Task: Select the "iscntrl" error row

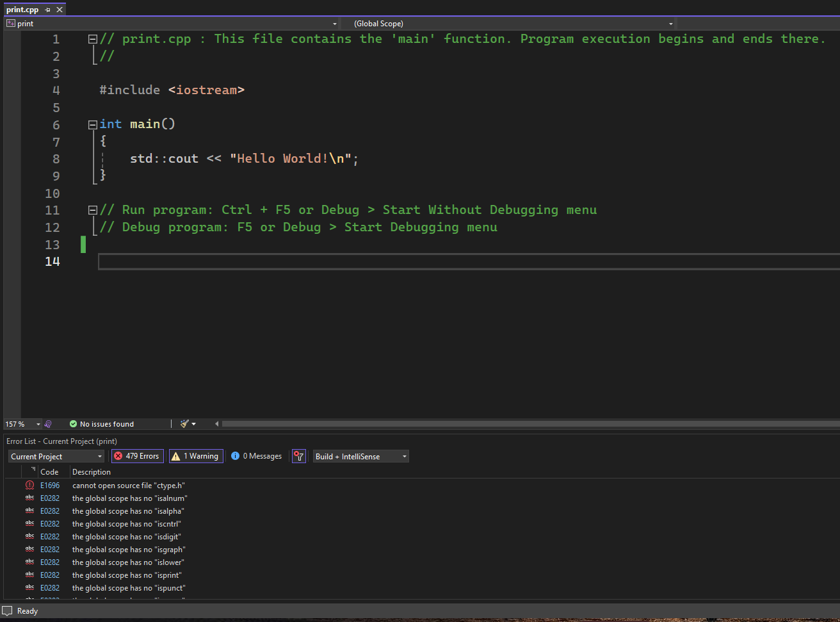Action: click(422, 524)
